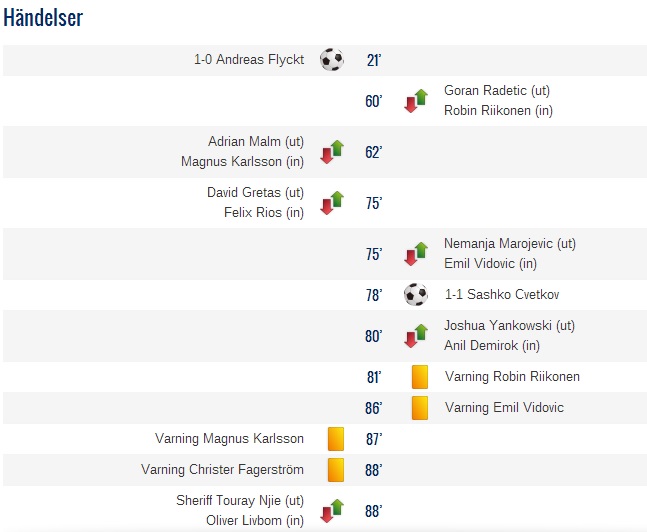
Task: Click Oliver Livbom (in) name
Action: [x=255, y=520]
